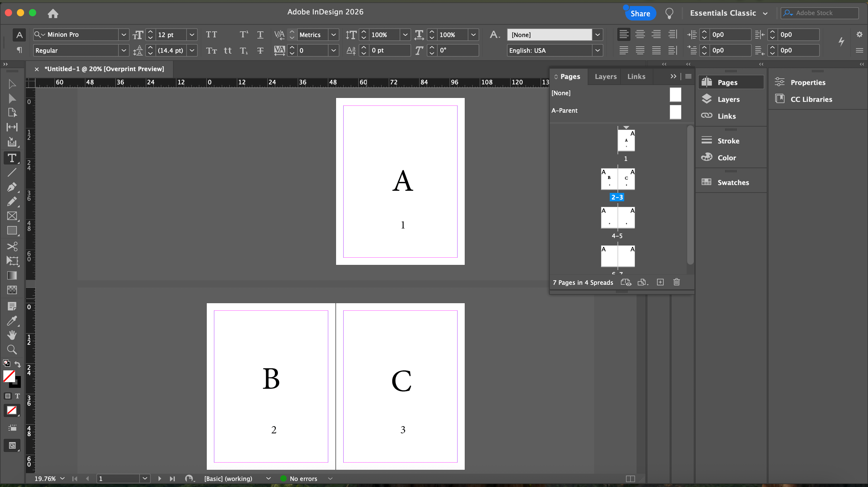Toggle Underline text formatting
Image resolution: width=868 pixels, height=487 pixels.
(x=260, y=34)
